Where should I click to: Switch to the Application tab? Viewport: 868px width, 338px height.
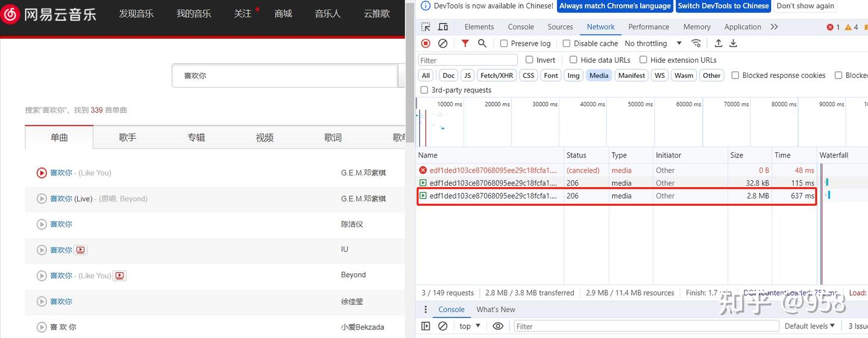click(x=743, y=27)
